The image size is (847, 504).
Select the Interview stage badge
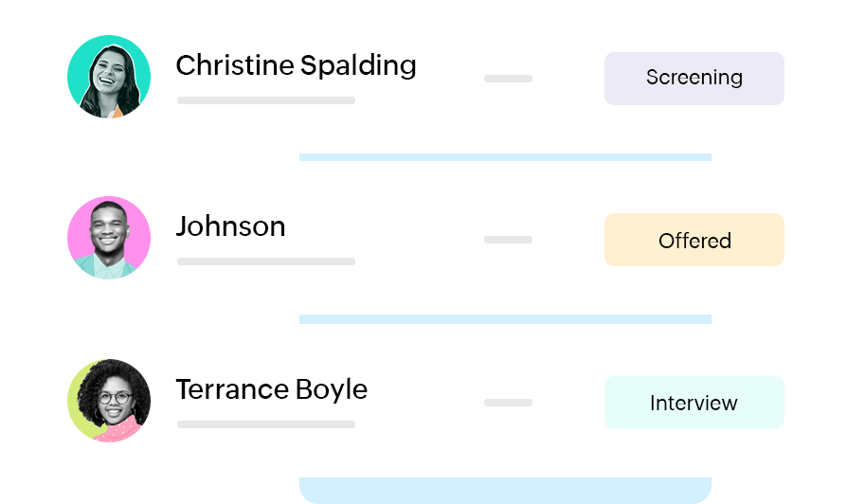[694, 403]
